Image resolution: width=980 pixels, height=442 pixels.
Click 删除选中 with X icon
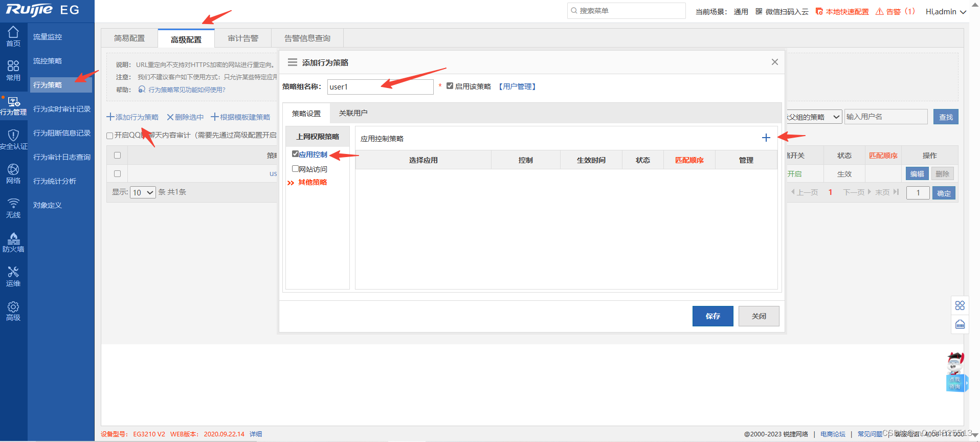coord(185,117)
